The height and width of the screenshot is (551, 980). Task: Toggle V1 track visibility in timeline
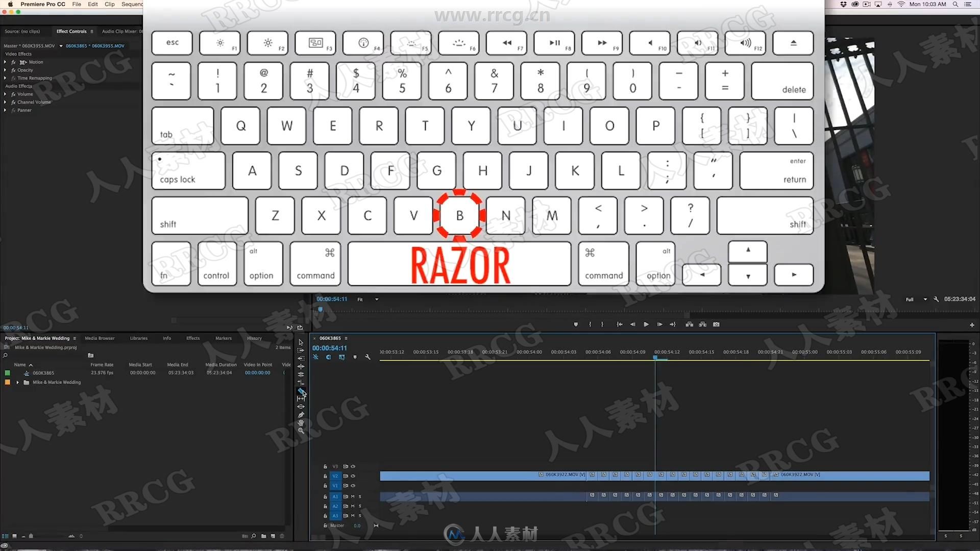353,486
